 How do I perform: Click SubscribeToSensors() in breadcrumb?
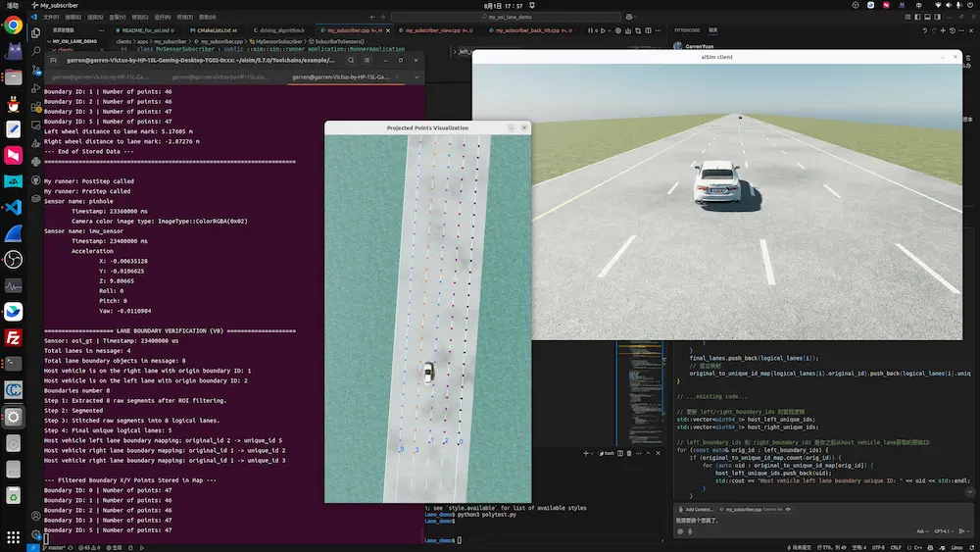(339, 42)
